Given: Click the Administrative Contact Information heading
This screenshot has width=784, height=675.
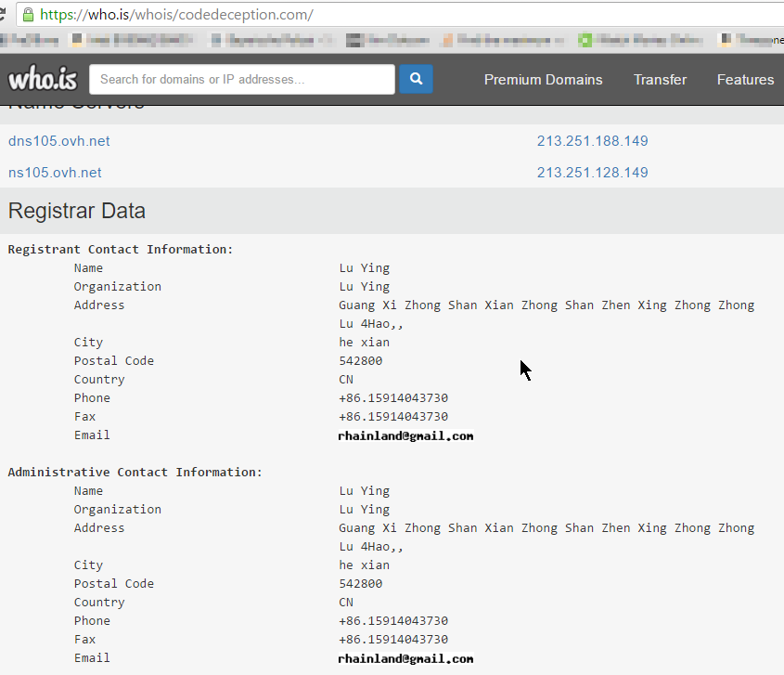Looking at the screenshot, I should pos(135,473).
